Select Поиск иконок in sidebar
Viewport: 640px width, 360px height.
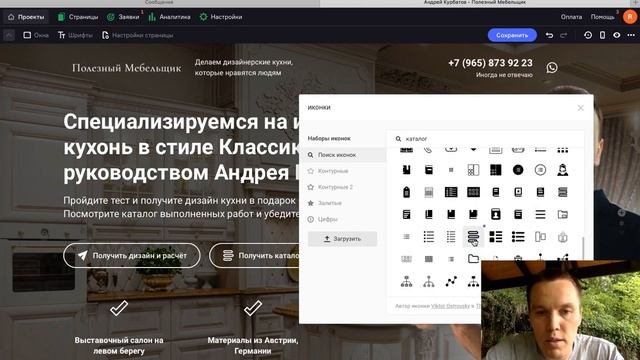tap(343, 155)
